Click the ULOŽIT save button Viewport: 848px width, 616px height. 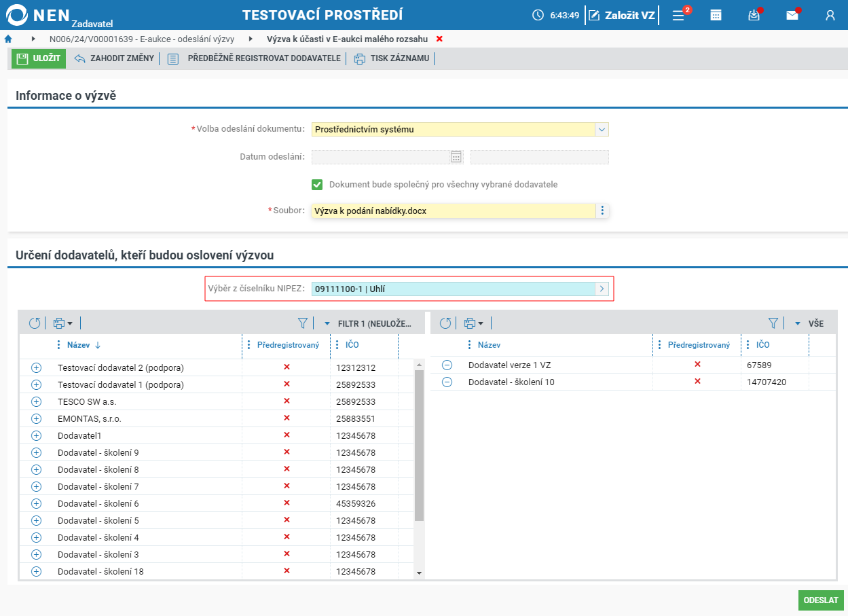39,58
